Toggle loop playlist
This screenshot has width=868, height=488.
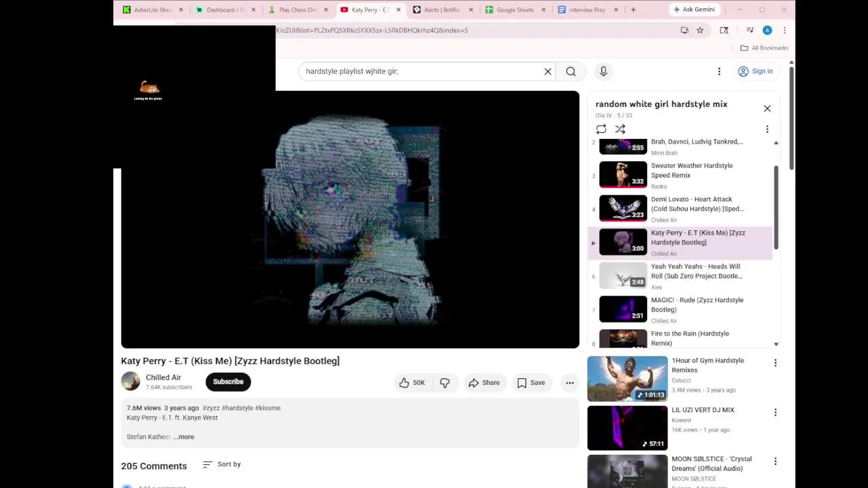point(601,129)
